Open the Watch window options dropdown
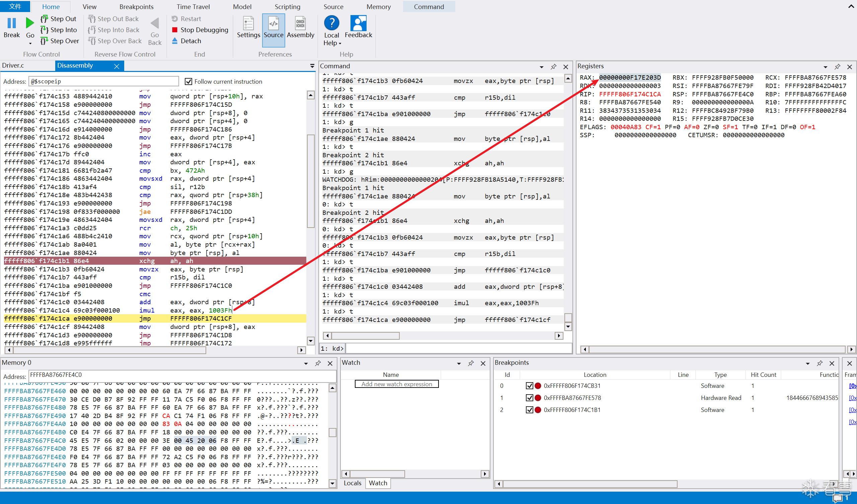857x504 pixels. click(459, 363)
